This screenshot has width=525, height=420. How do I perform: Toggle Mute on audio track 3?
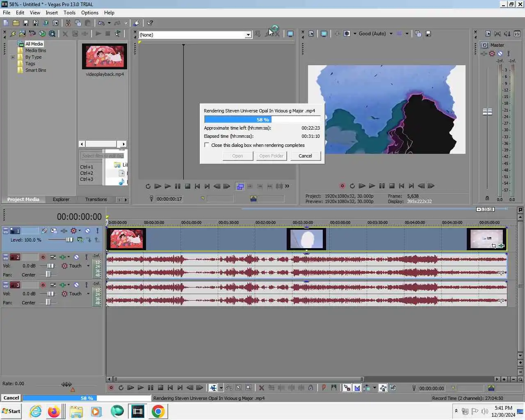pos(76,285)
